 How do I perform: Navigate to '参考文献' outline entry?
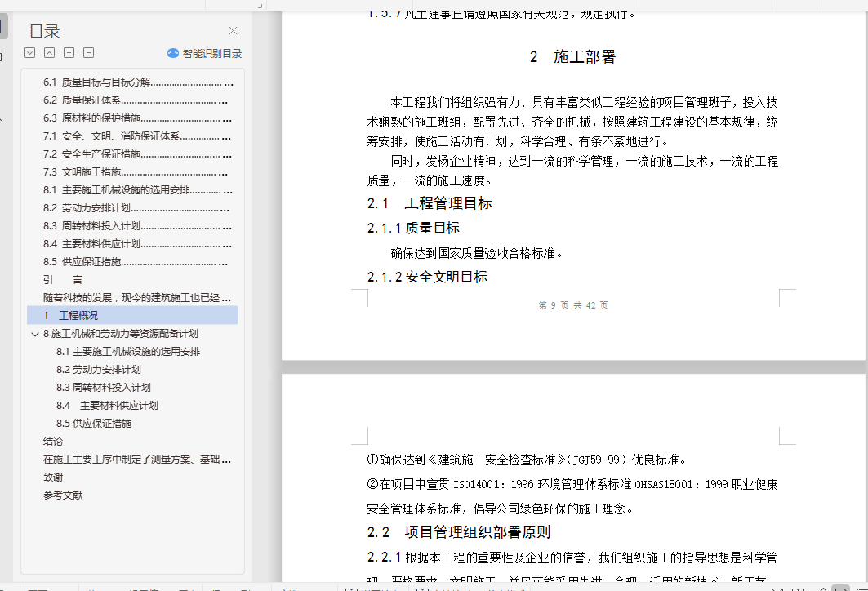[63, 495]
